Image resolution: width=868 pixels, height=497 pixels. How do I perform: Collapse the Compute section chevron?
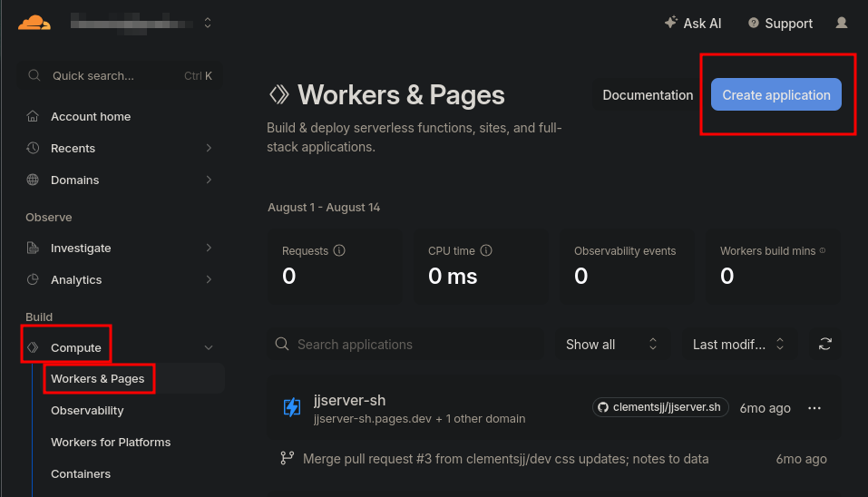pos(209,347)
